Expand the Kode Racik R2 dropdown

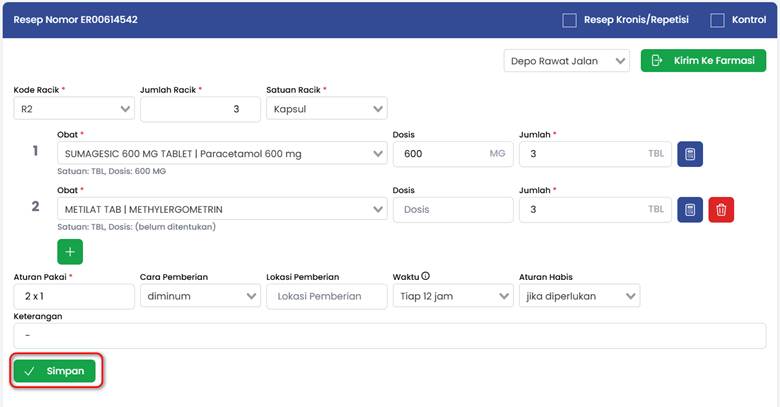(x=74, y=108)
